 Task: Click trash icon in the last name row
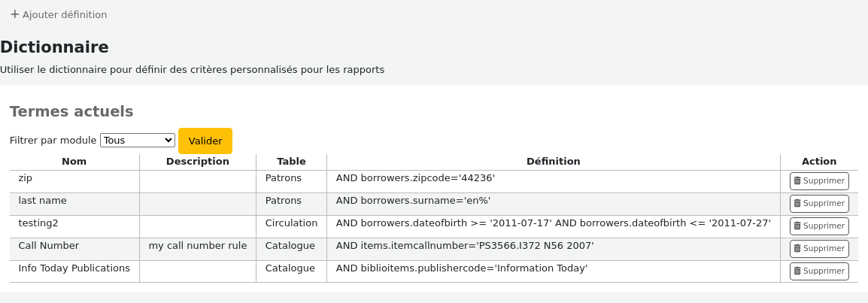tap(797, 204)
